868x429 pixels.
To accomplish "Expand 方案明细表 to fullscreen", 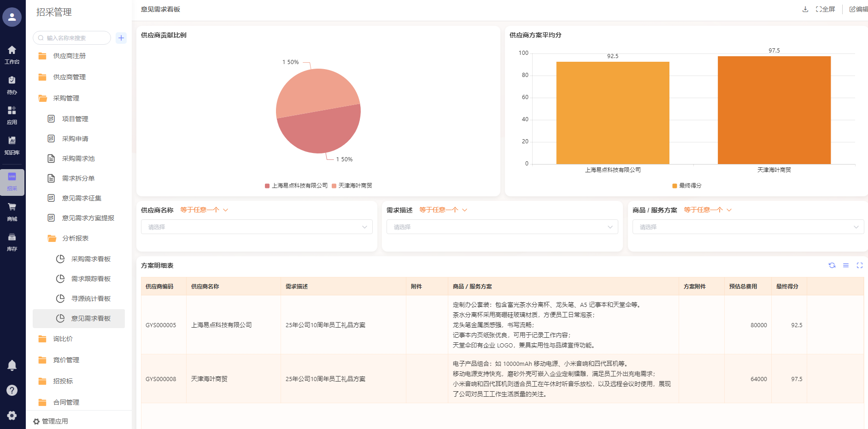I will click(859, 265).
